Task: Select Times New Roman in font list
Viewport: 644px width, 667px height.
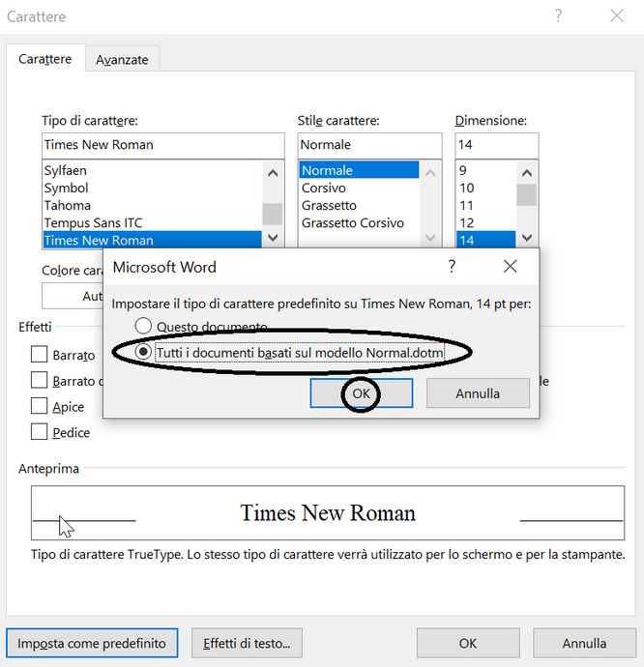Action: [153, 240]
